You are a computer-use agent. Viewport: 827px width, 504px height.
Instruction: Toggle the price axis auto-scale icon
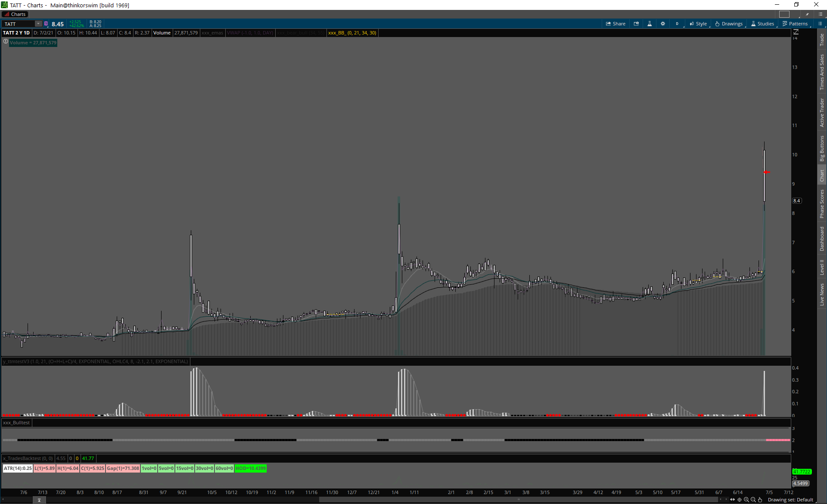pos(796,32)
